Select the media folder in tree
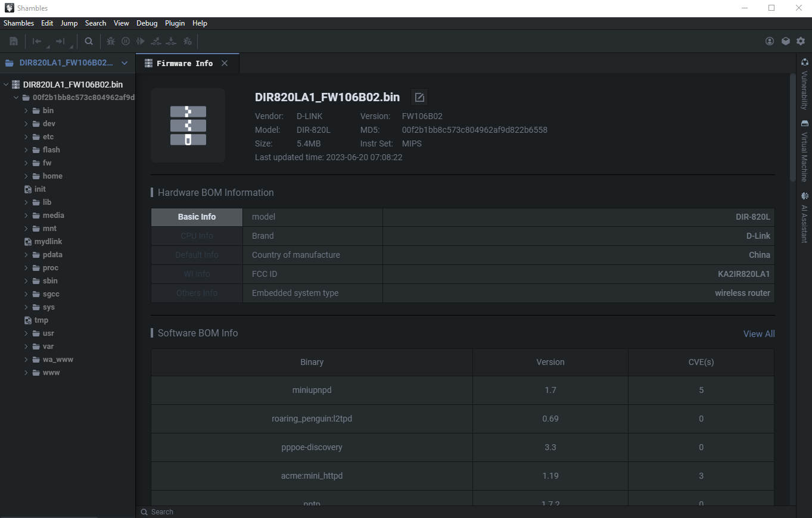Screen dimensions: 812x518 tap(53, 215)
